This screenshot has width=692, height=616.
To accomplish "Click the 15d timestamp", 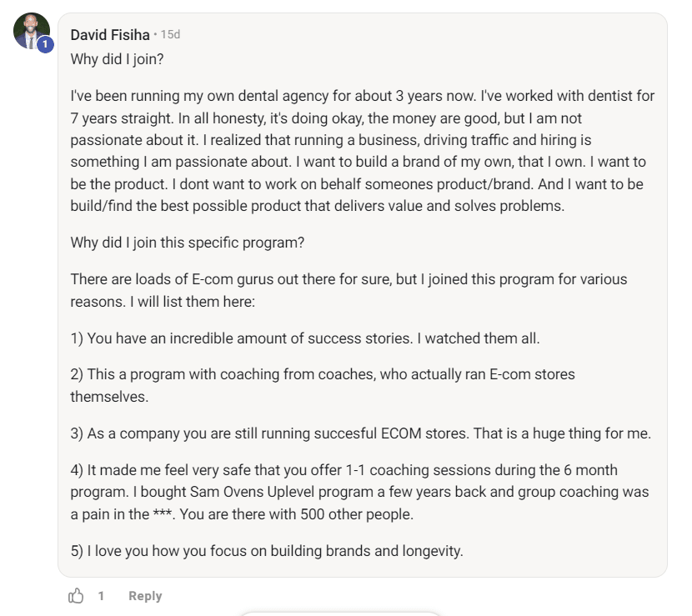I will click(170, 34).
